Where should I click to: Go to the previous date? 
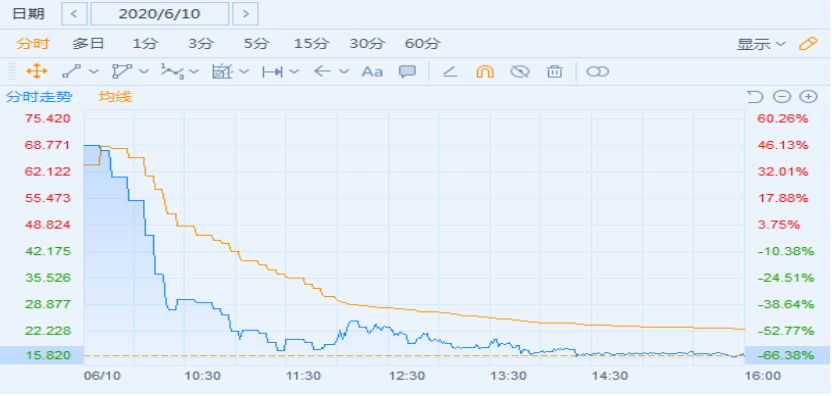[74, 14]
